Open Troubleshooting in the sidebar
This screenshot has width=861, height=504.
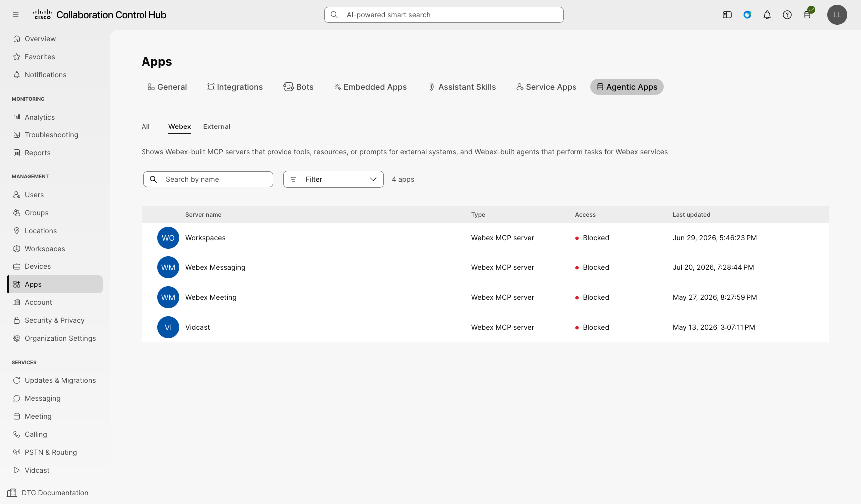pyautogui.click(x=55, y=135)
